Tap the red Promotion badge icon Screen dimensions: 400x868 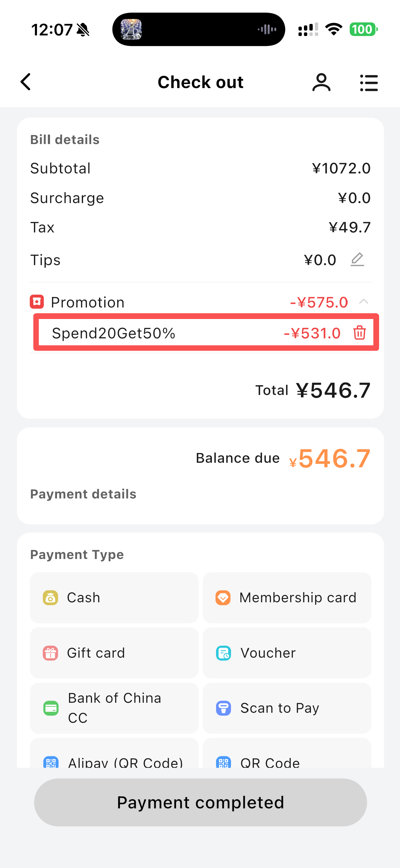(37, 301)
